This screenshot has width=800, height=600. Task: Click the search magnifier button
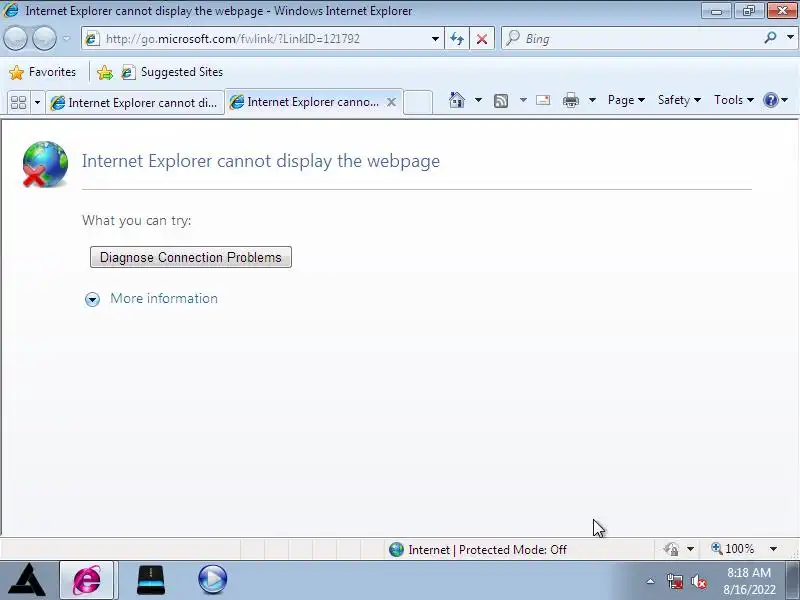click(770, 37)
